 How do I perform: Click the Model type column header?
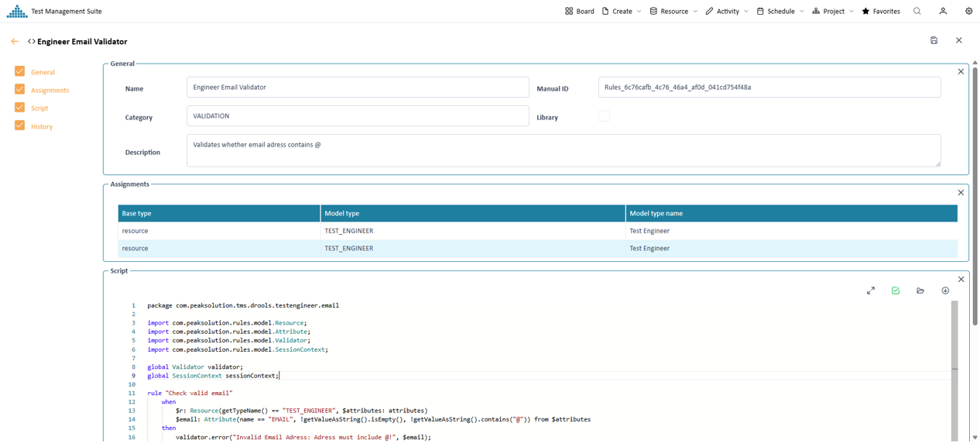pos(473,213)
